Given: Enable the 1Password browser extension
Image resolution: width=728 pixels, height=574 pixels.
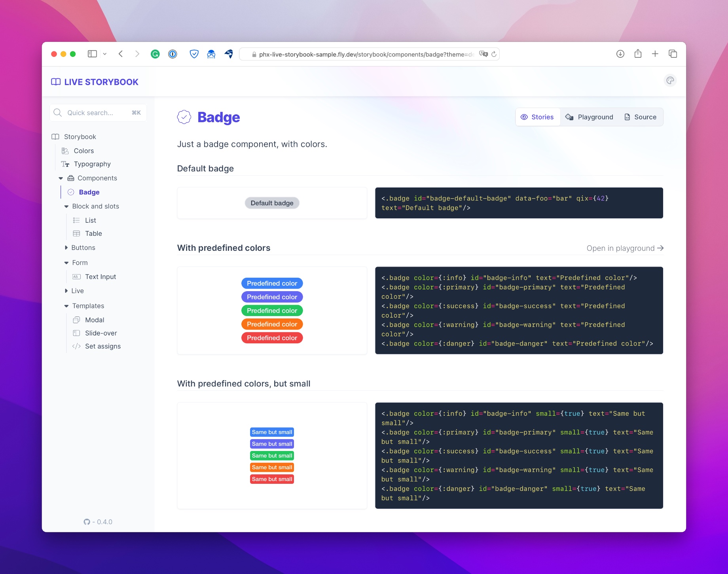Looking at the screenshot, I should [172, 54].
